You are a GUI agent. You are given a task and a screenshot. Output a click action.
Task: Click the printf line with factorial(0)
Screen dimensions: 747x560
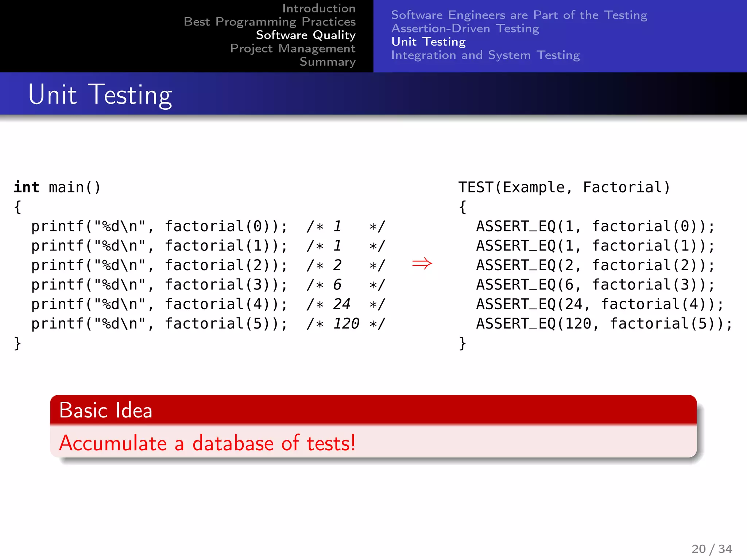(x=208, y=226)
